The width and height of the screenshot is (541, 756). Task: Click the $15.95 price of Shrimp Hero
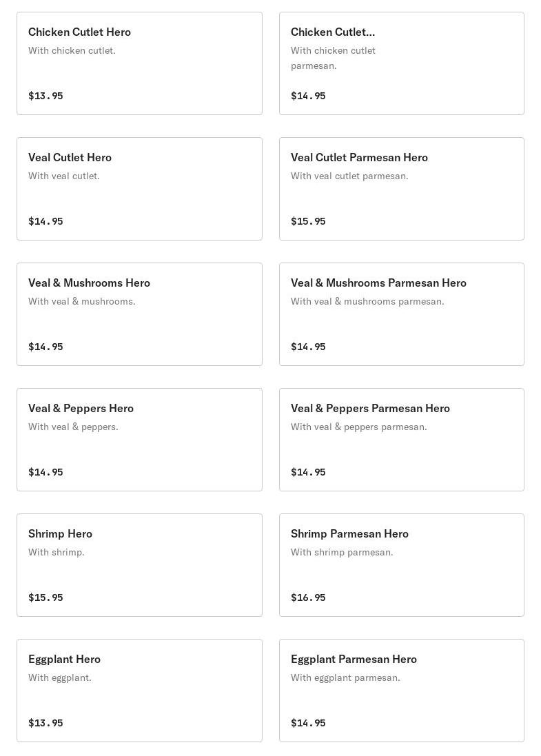[45, 597]
